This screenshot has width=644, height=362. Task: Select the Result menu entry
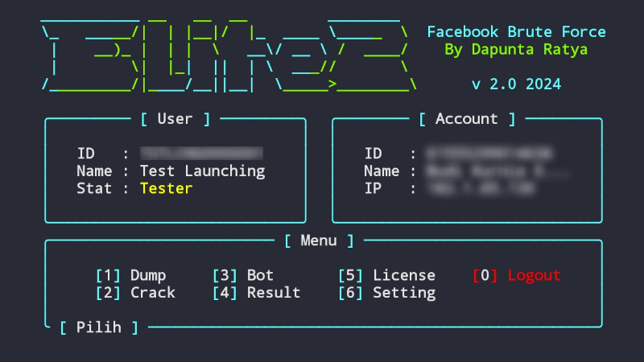click(x=256, y=293)
